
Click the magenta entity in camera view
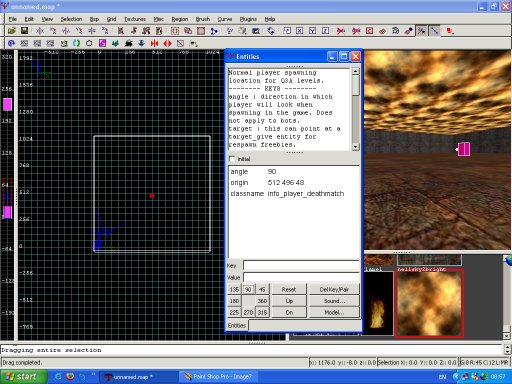coord(464,149)
